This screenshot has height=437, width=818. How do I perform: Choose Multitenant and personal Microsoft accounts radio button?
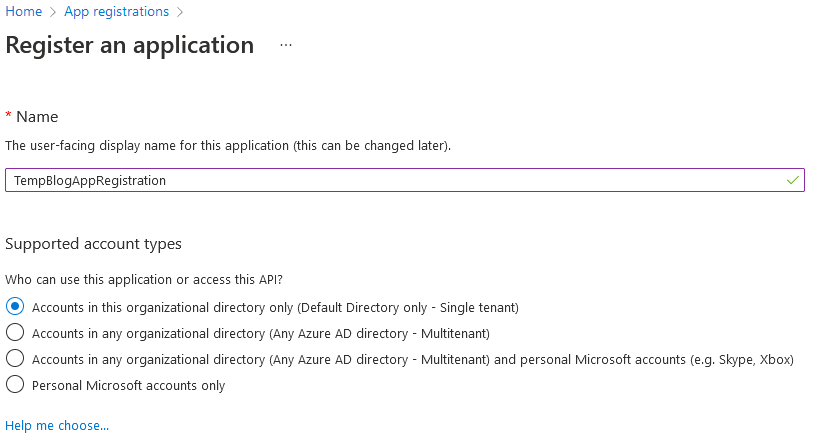[15, 358]
